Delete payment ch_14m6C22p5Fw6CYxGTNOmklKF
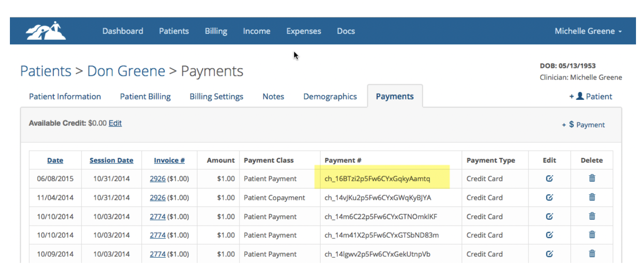 [592, 216]
